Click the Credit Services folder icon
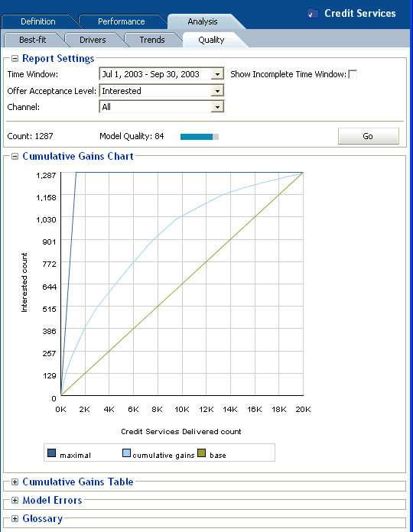The width and height of the screenshot is (413, 532). tap(313, 14)
